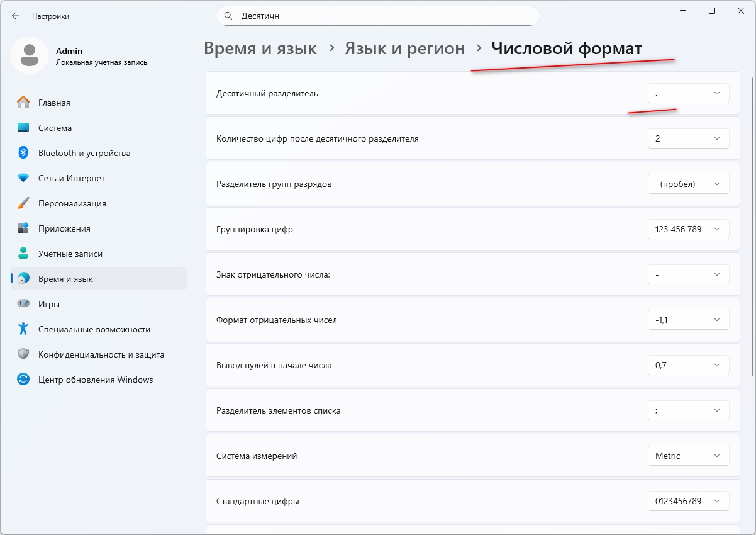Click the Игры gamepad icon

tap(23, 304)
